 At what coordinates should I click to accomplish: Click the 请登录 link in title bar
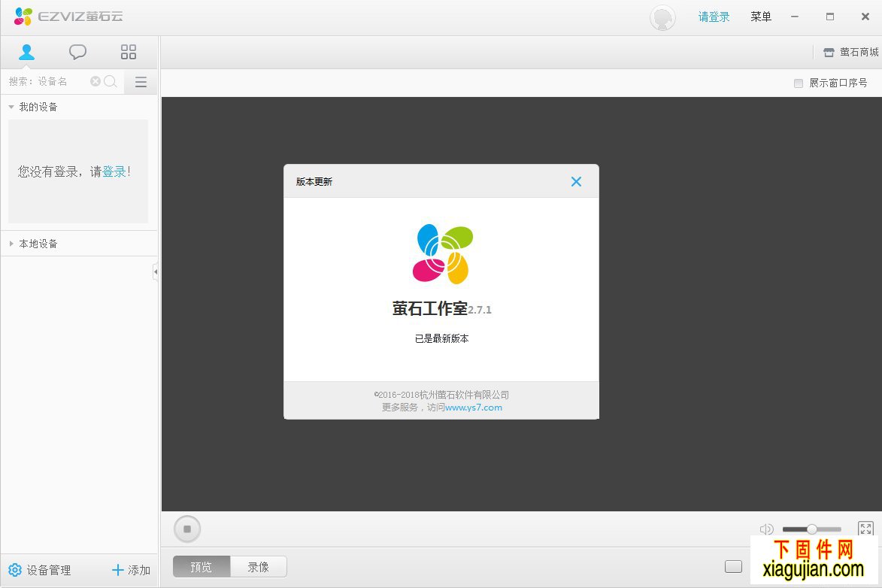(714, 17)
